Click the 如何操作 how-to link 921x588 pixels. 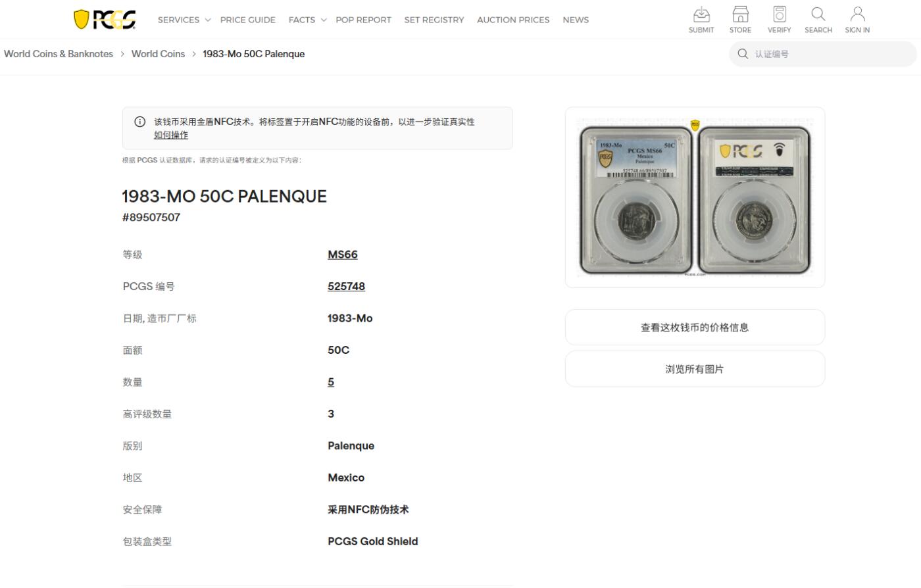(x=171, y=135)
